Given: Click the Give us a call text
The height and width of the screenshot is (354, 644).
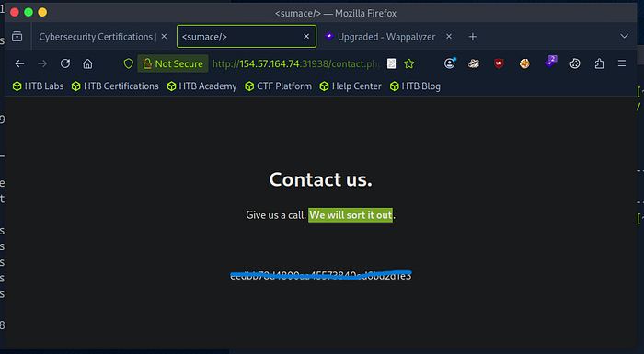Looking at the screenshot, I should click(276, 215).
